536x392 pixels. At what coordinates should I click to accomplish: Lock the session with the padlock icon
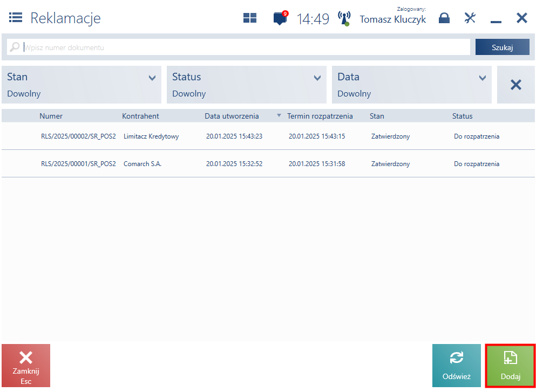[x=444, y=18]
